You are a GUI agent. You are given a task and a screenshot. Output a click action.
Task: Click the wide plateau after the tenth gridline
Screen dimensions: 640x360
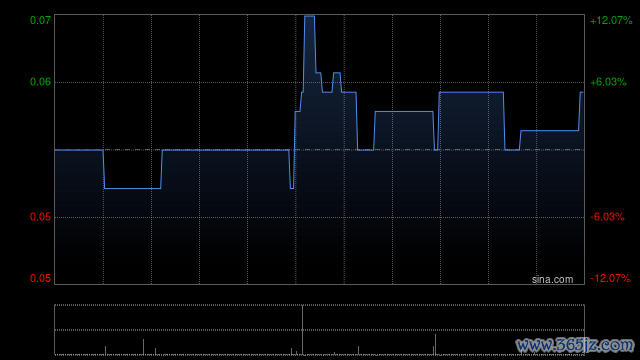click(x=471, y=93)
